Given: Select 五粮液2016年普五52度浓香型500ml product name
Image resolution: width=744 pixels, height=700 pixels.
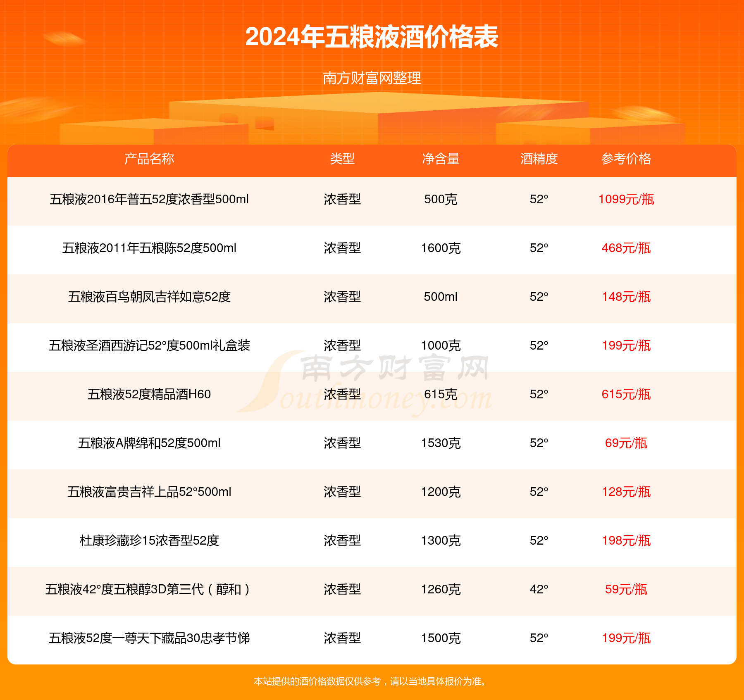Looking at the screenshot, I should coord(149,199).
